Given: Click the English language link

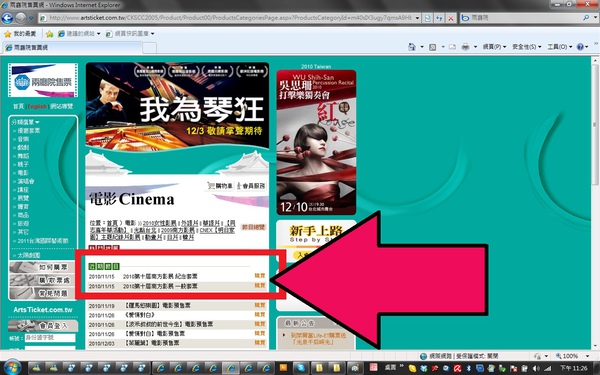Looking at the screenshot, I should [x=37, y=106].
